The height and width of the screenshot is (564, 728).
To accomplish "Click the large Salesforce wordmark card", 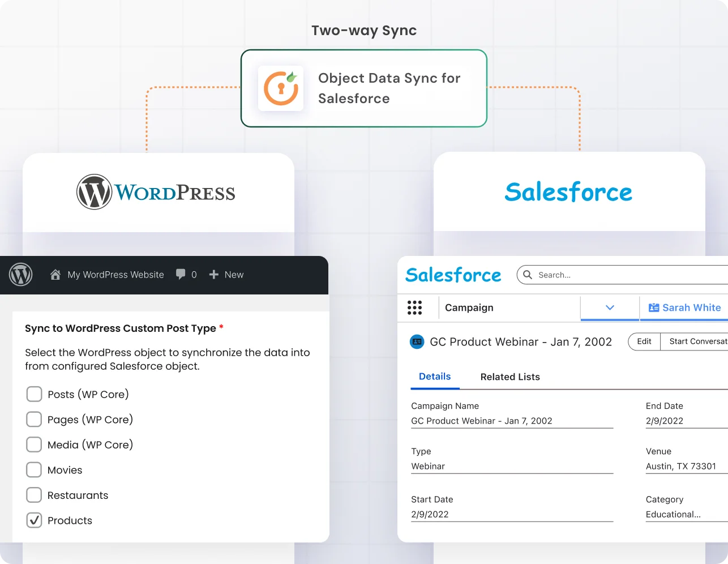I will pos(568,193).
